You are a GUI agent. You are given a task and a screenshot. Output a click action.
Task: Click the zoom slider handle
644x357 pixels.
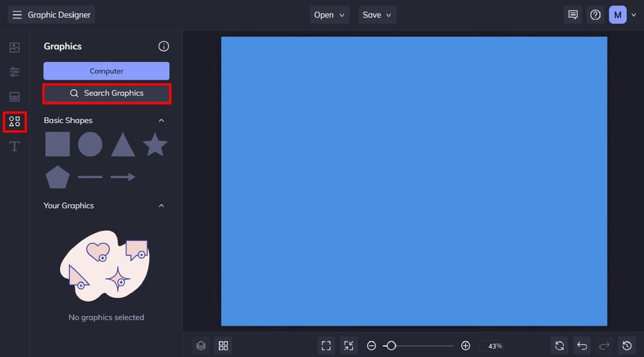pos(391,345)
